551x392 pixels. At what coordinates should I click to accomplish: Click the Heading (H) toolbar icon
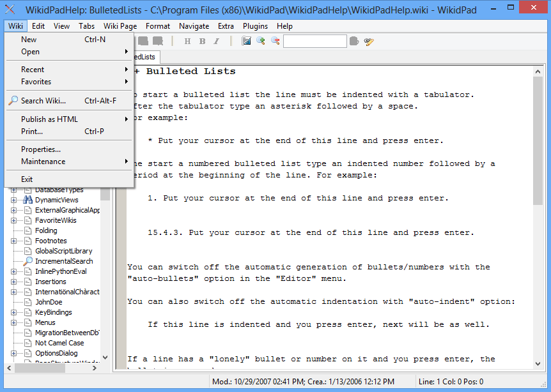point(188,41)
